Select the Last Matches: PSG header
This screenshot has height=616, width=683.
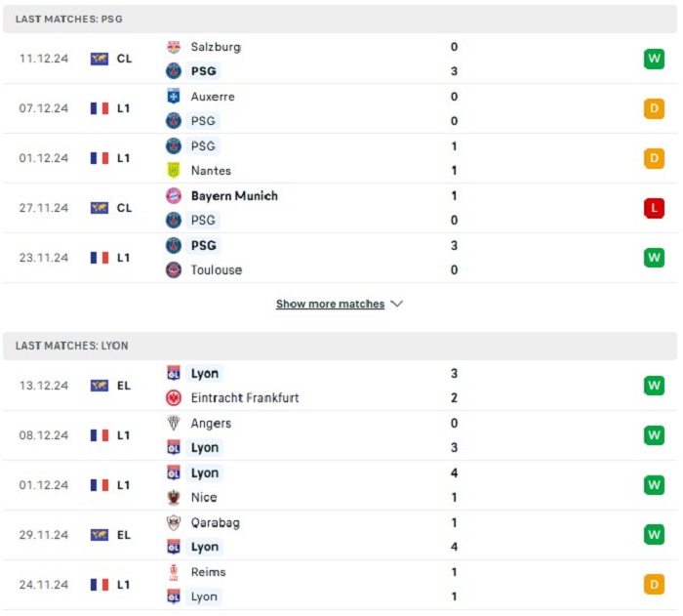pyautogui.click(x=340, y=20)
